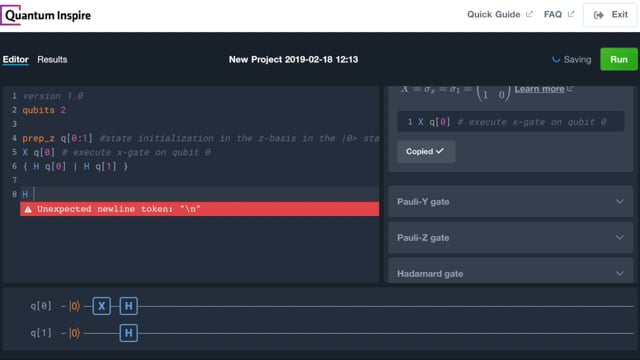Image resolution: width=640 pixels, height=360 pixels.
Task: Expand the Pauli-Y gate section
Action: [510, 202]
